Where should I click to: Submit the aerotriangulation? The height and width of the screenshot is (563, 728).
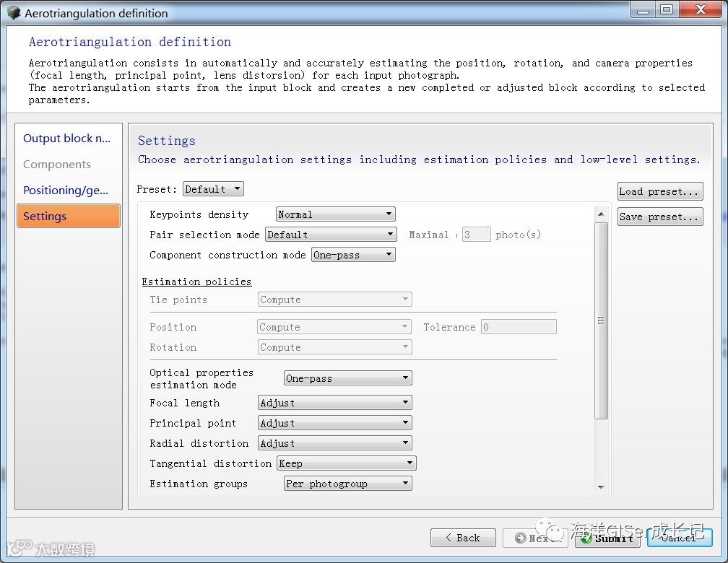click(608, 538)
